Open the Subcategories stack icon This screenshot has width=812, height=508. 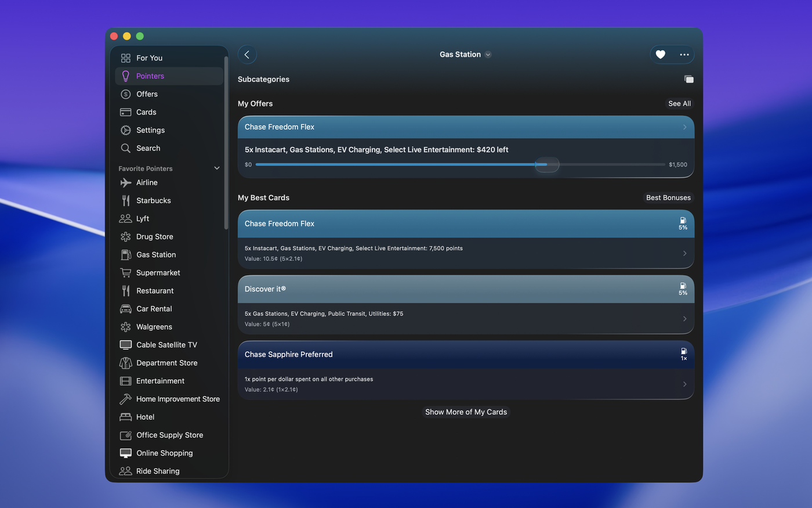[688, 79]
